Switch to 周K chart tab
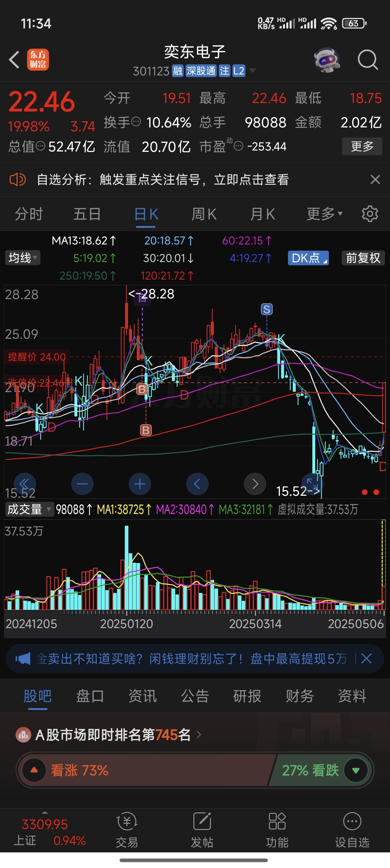 point(204,214)
